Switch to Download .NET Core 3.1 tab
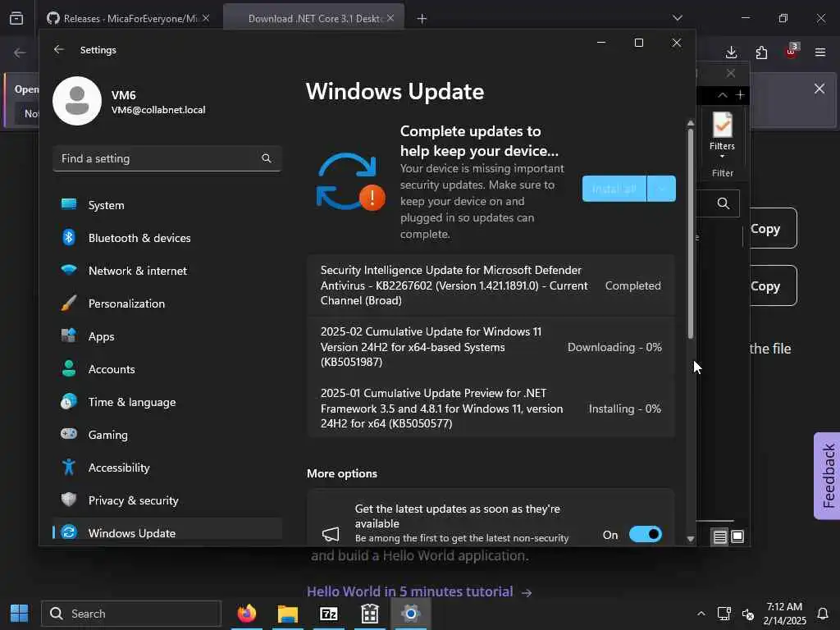This screenshot has height=630, width=840. (313, 18)
